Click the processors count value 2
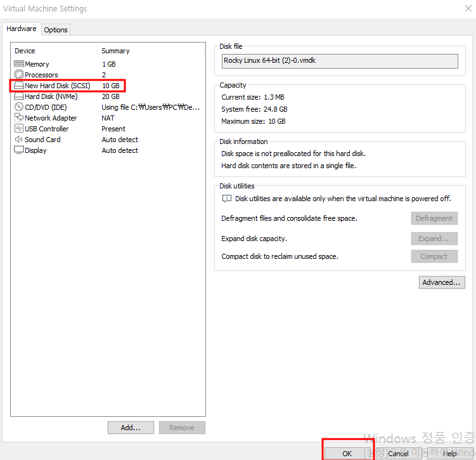The height and width of the screenshot is (460, 476). pos(104,75)
